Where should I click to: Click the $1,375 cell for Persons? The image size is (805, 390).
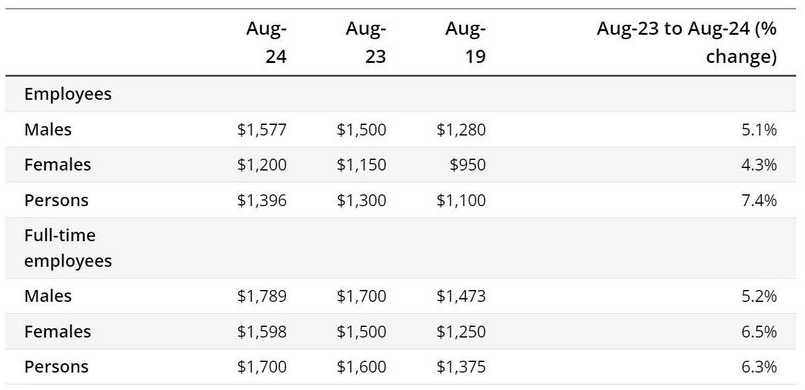coord(461,367)
